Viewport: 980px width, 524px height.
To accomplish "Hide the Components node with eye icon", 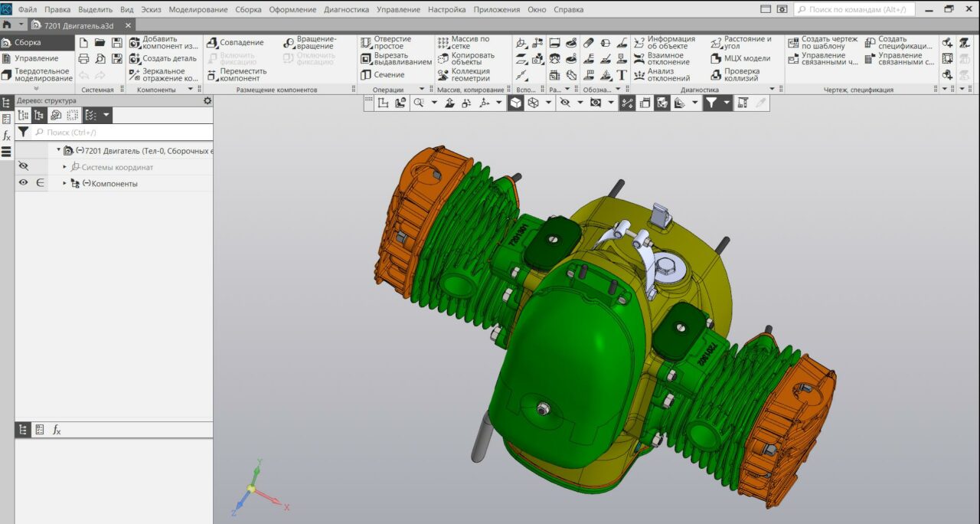I will (23, 183).
